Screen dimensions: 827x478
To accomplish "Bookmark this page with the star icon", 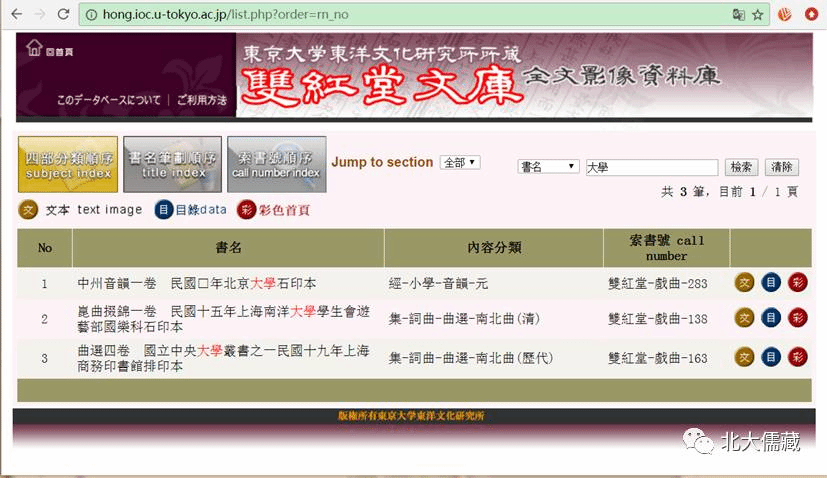I will click(x=757, y=15).
